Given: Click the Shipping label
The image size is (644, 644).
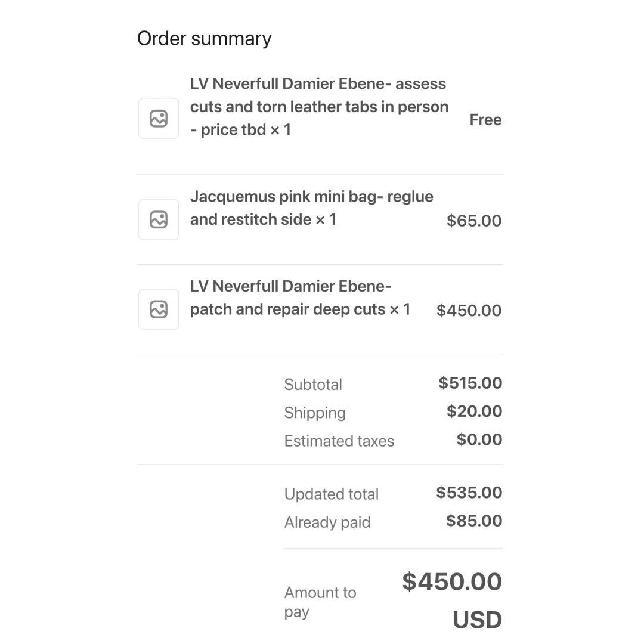Looking at the screenshot, I should click(315, 413).
